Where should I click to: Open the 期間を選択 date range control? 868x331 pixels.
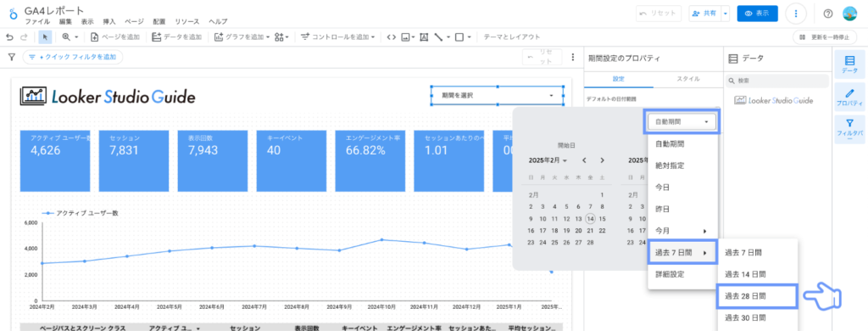click(x=497, y=96)
